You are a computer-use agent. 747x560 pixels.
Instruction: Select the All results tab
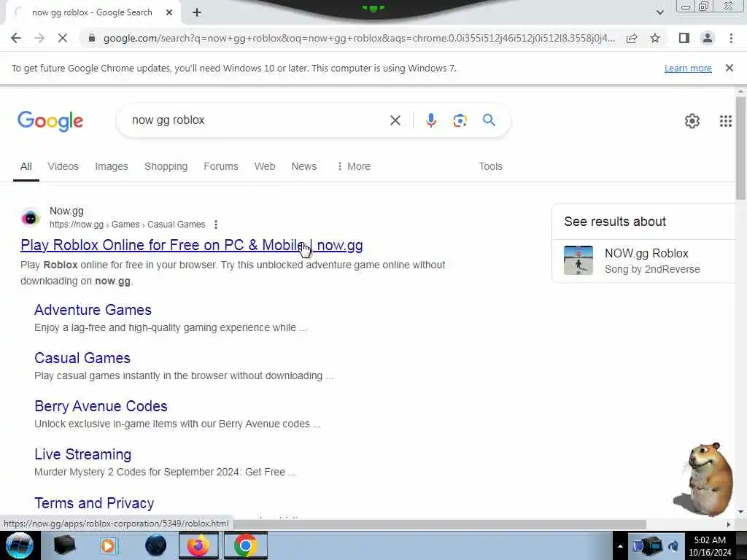click(x=26, y=166)
